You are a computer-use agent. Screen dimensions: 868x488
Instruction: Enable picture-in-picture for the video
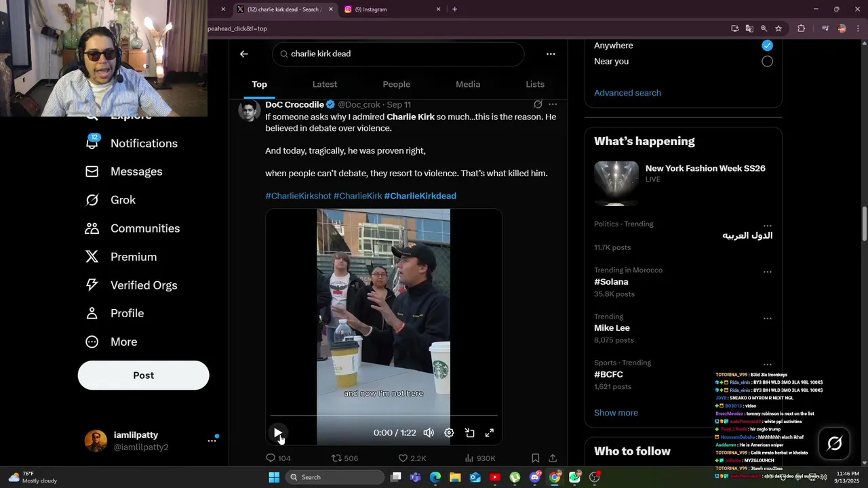(469, 432)
